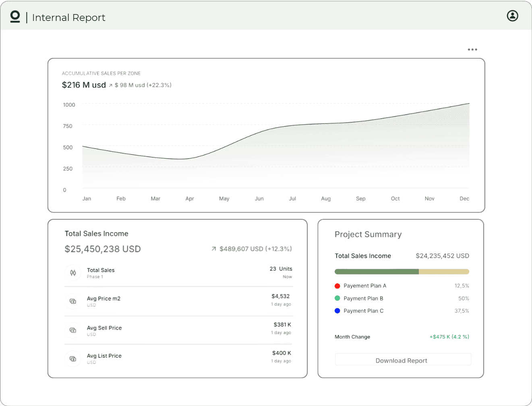Viewport: 532px width, 406px height.
Task: Click the Apr label on the chart axis
Action: [x=190, y=199]
